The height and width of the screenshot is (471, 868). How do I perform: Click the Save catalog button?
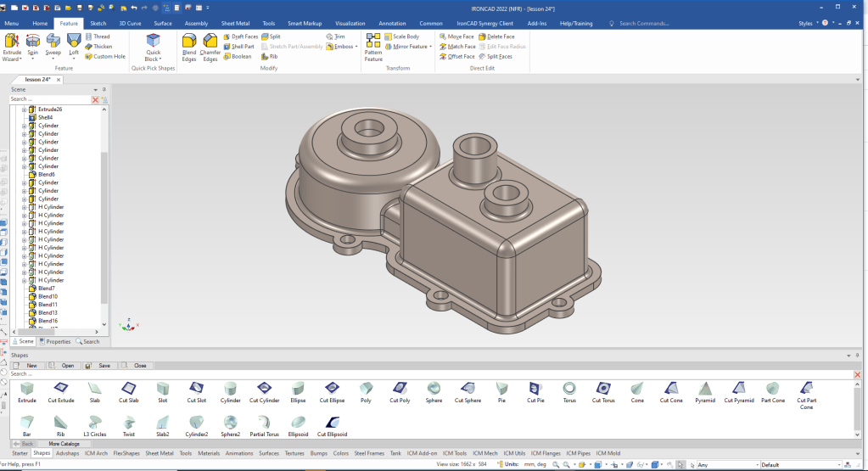pos(100,366)
